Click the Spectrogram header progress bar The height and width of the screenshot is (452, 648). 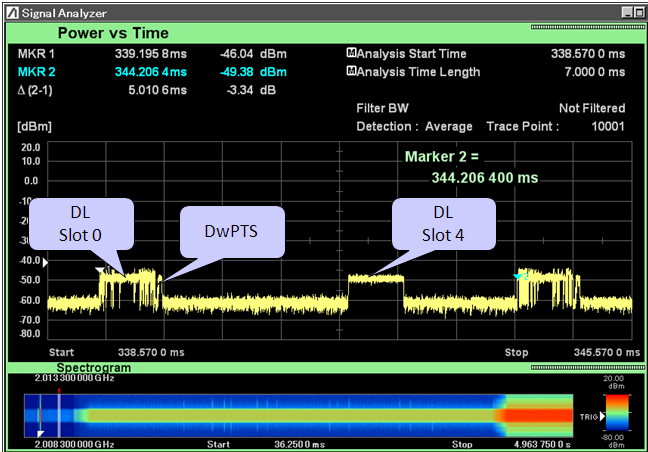coord(588,367)
